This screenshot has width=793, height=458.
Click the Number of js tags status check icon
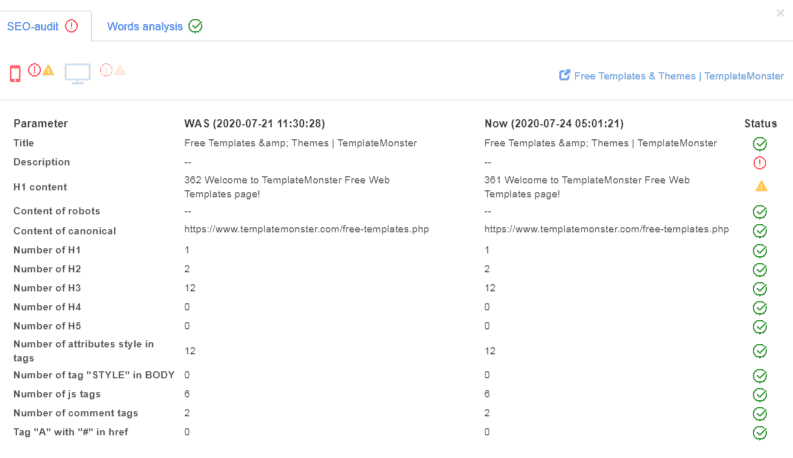click(760, 395)
